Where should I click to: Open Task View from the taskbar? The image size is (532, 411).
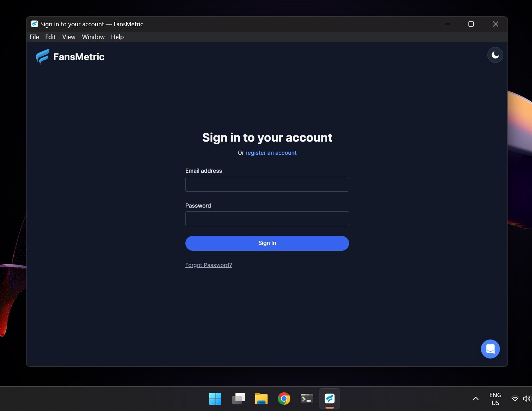(x=238, y=399)
